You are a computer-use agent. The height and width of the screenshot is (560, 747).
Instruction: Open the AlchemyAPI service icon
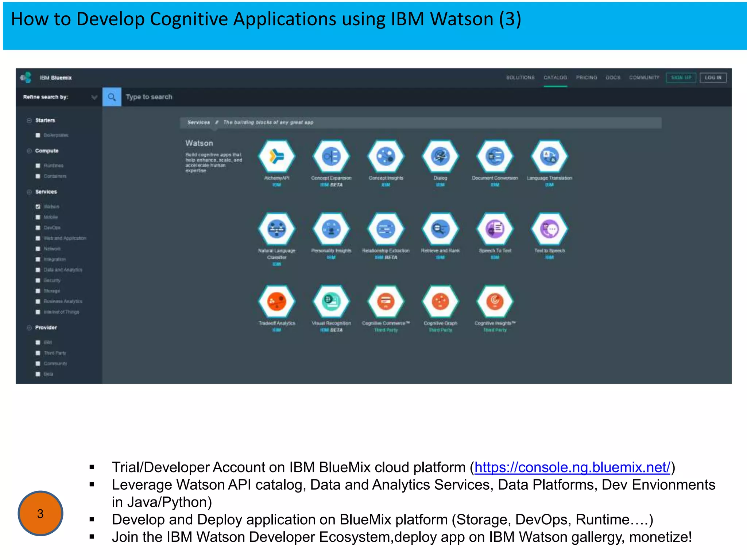pos(276,156)
